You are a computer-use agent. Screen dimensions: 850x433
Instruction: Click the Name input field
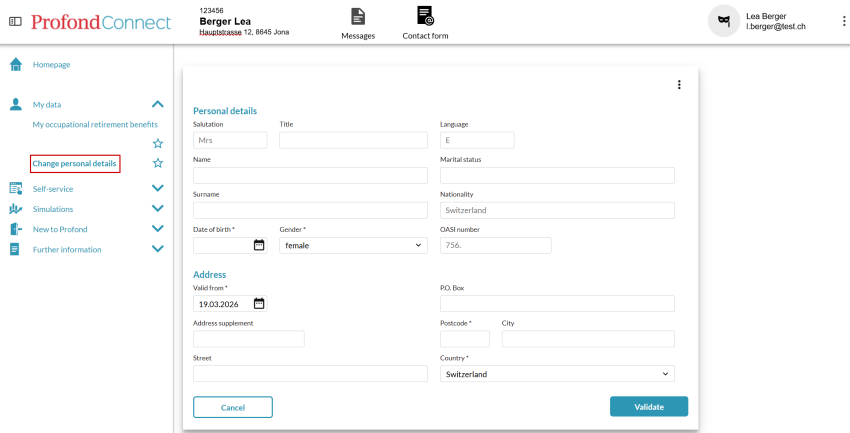[x=310, y=176]
